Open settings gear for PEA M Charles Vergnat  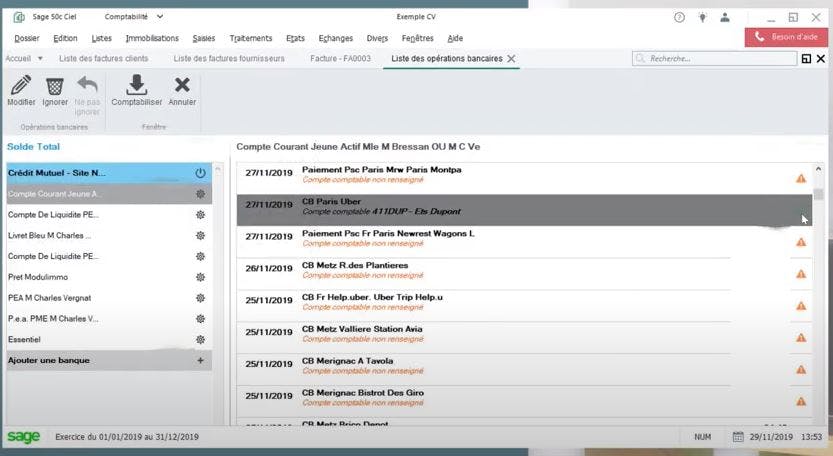pos(200,298)
